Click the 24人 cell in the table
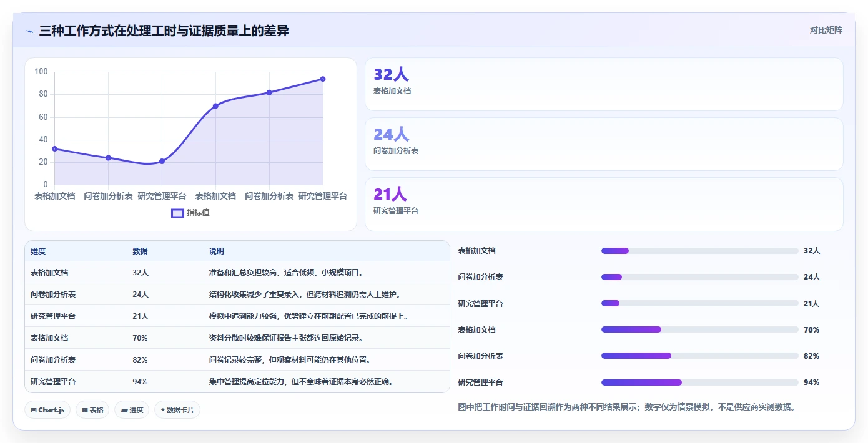 (140, 295)
